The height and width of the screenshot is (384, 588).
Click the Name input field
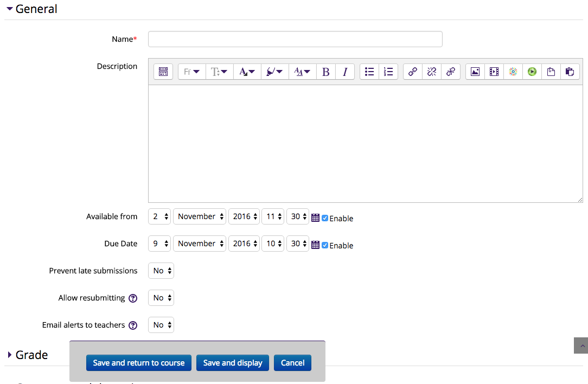click(295, 39)
